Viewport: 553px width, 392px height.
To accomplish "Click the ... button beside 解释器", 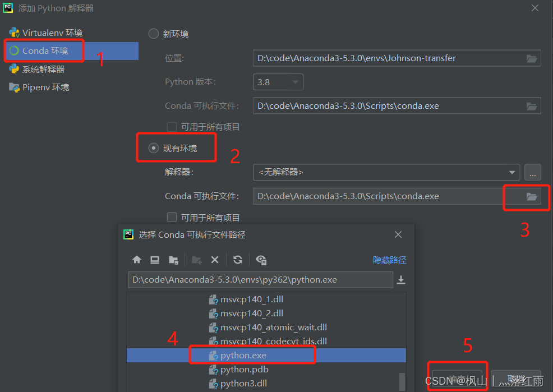I will [x=533, y=172].
